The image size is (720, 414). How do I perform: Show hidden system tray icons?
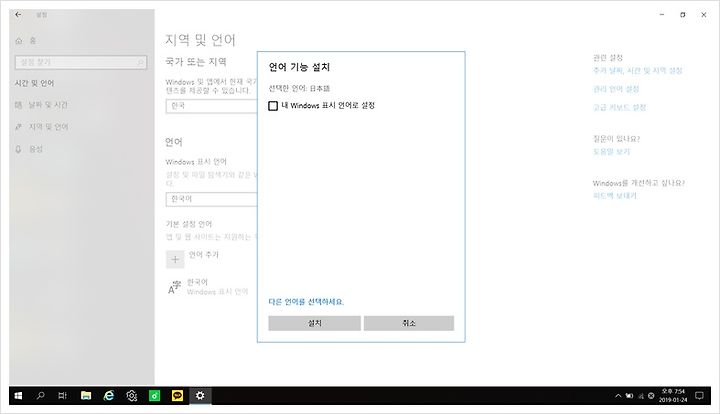click(x=618, y=396)
